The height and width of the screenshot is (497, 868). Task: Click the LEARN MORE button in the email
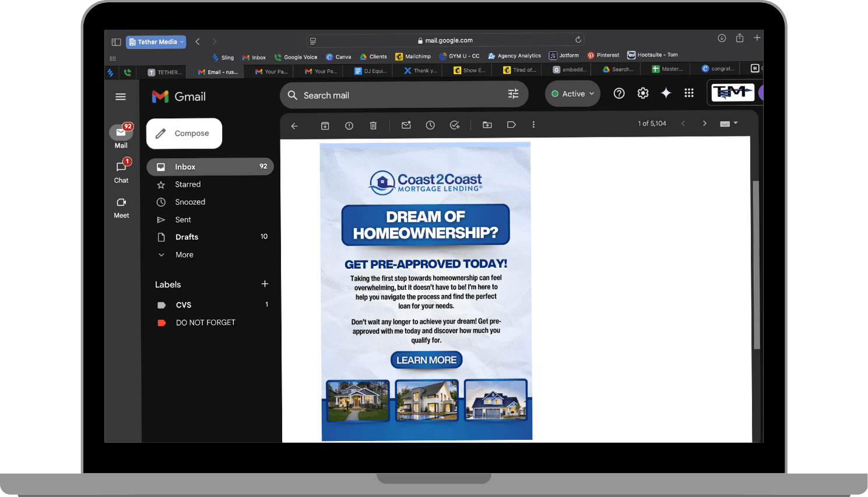click(x=427, y=360)
